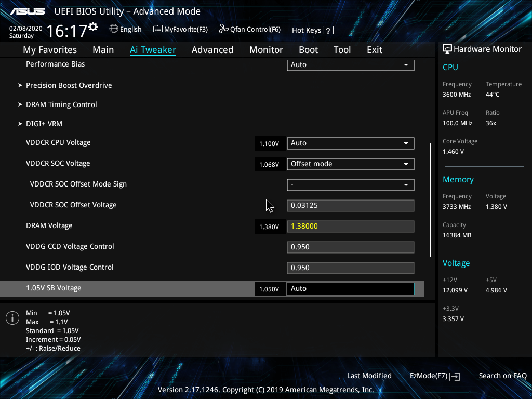This screenshot has width=532, height=399.
Task: Click the globe language icon
Action: point(114,29)
